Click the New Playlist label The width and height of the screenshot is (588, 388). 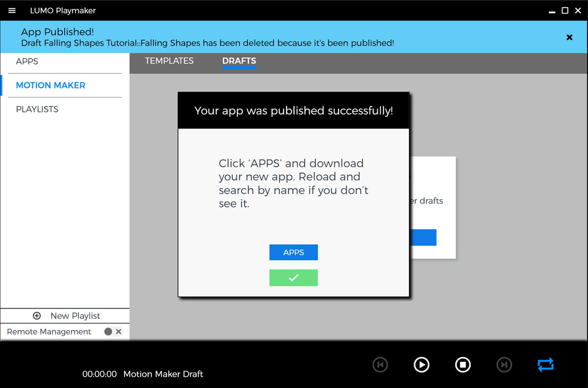(75, 316)
